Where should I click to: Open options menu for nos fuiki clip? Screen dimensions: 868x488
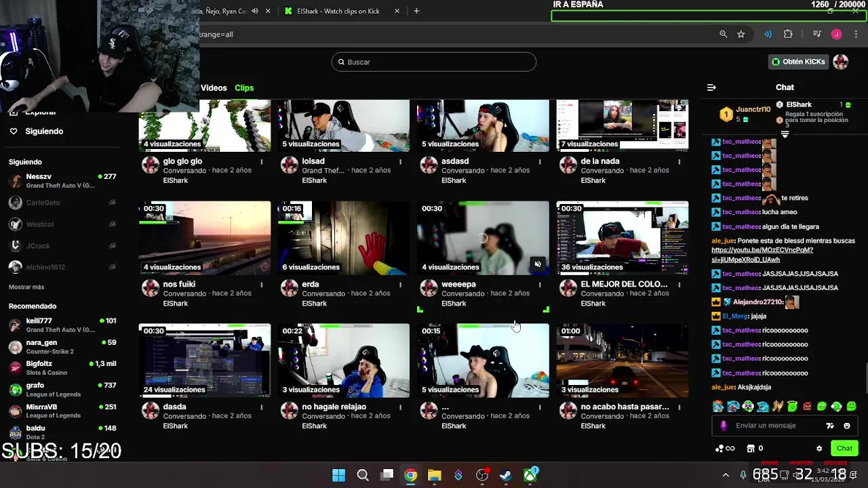pos(261,285)
